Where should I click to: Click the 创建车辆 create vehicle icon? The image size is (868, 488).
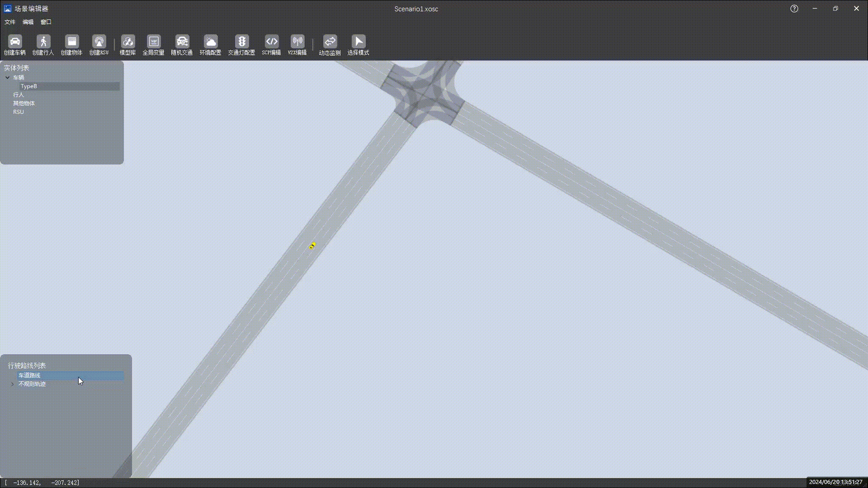15,42
